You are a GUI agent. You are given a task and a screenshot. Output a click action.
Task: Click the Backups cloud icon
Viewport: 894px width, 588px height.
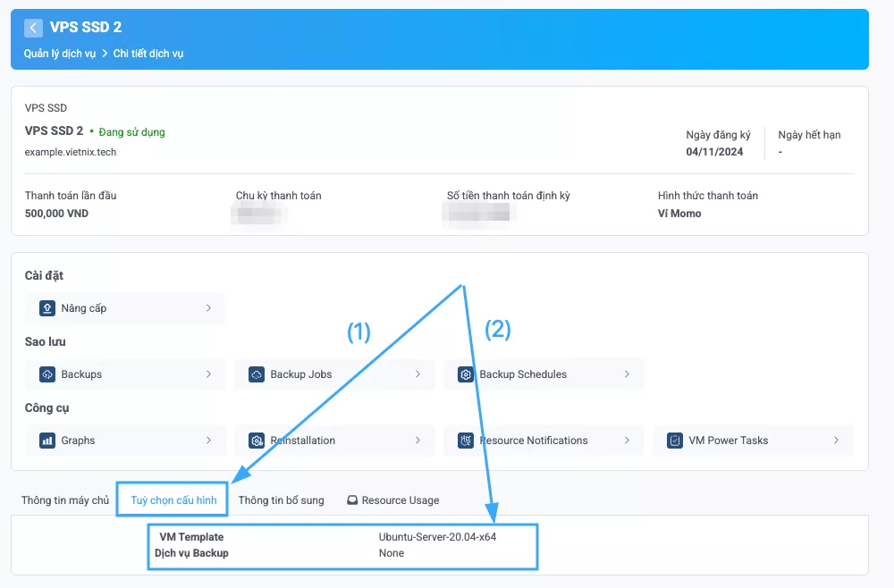[47, 374]
